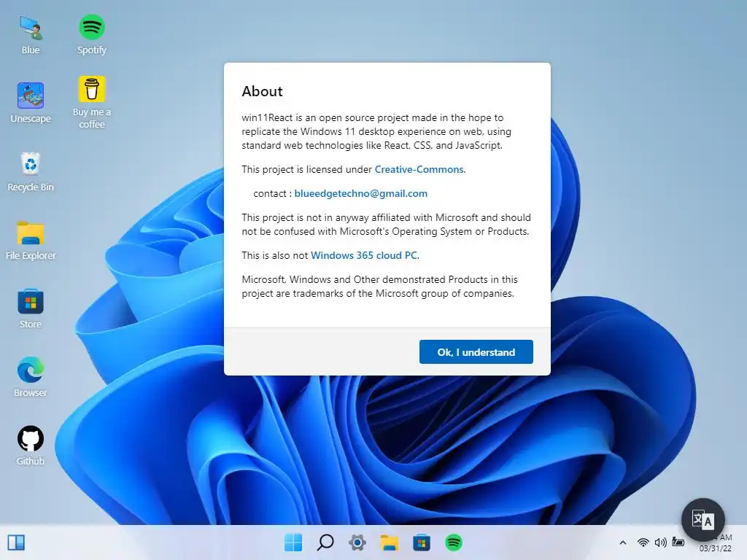This screenshot has width=747, height=560.
Task: Click the date 03/31/22 in taskbar
Action: 715,548
